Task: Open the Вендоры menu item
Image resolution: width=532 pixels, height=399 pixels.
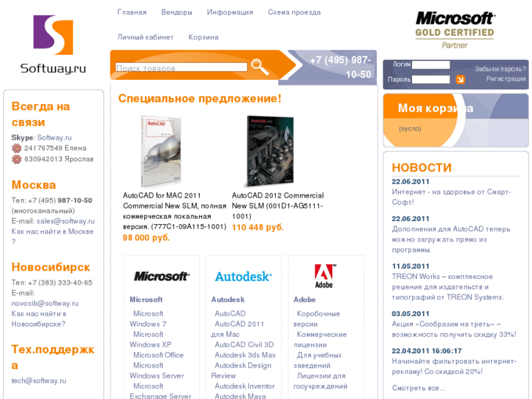Action: pos(176,12)
